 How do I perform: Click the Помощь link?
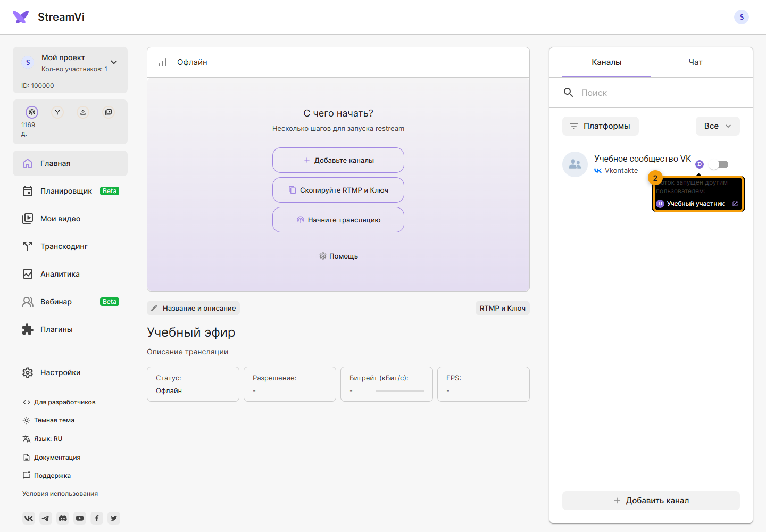(338, 256)
